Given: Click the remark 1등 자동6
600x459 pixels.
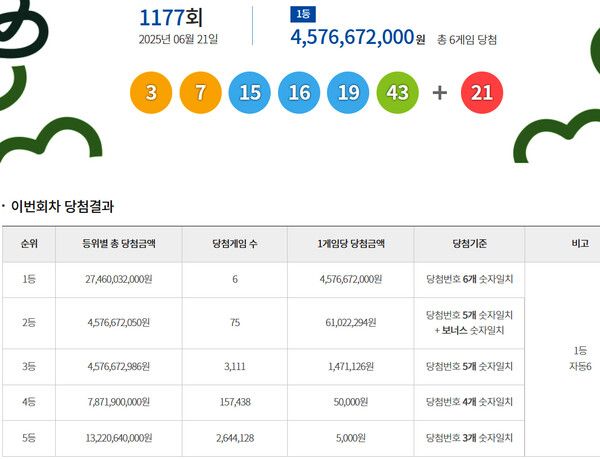Looking at the screenshot, I should pos(580,358).
